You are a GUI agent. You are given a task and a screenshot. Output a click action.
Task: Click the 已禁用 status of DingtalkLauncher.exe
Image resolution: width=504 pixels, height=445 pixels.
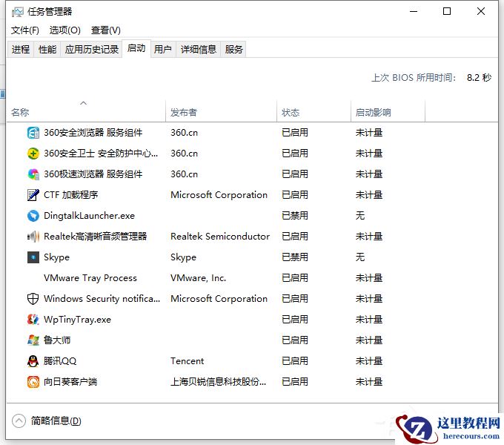coord(295,216)
